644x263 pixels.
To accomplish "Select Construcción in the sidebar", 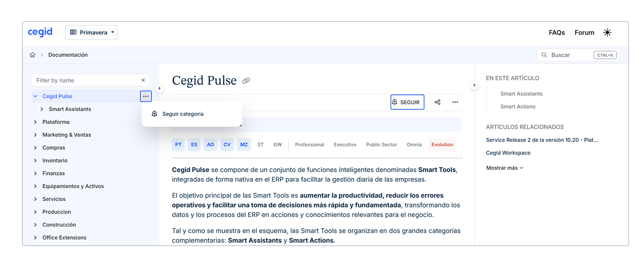I will [59, 225].
